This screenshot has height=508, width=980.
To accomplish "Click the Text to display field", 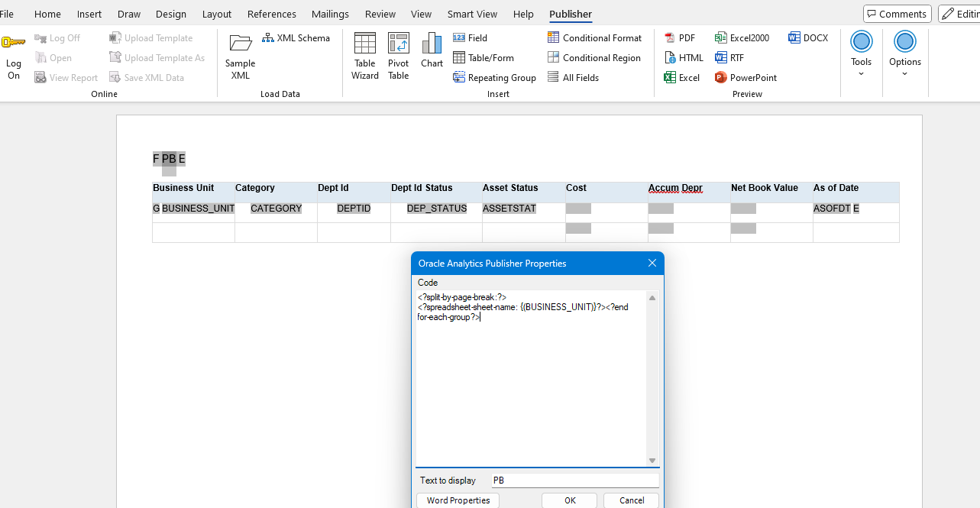I will click(x=574, y=480).
